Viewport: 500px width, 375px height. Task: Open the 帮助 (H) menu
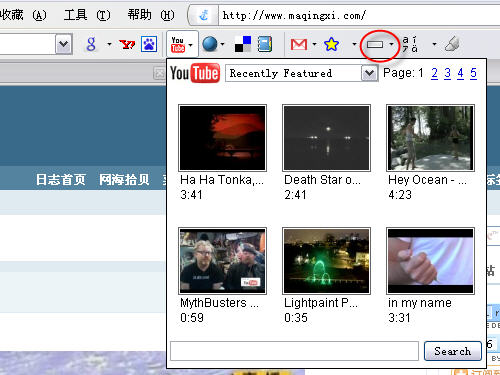tap(151, 15)
